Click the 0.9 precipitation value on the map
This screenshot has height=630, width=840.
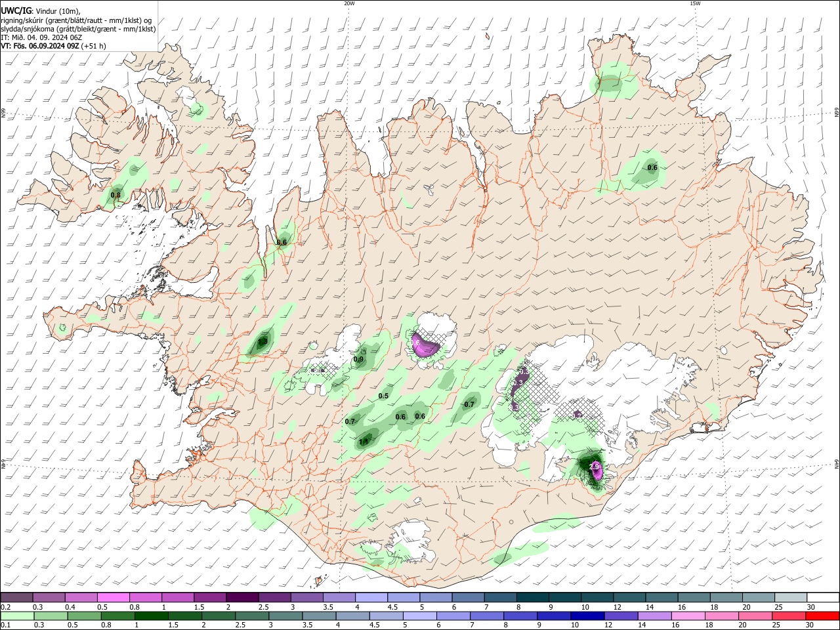coord(358,360)
